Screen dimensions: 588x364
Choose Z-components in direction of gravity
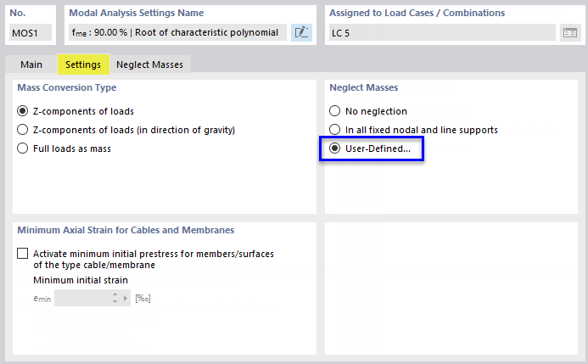pos(23,130)
